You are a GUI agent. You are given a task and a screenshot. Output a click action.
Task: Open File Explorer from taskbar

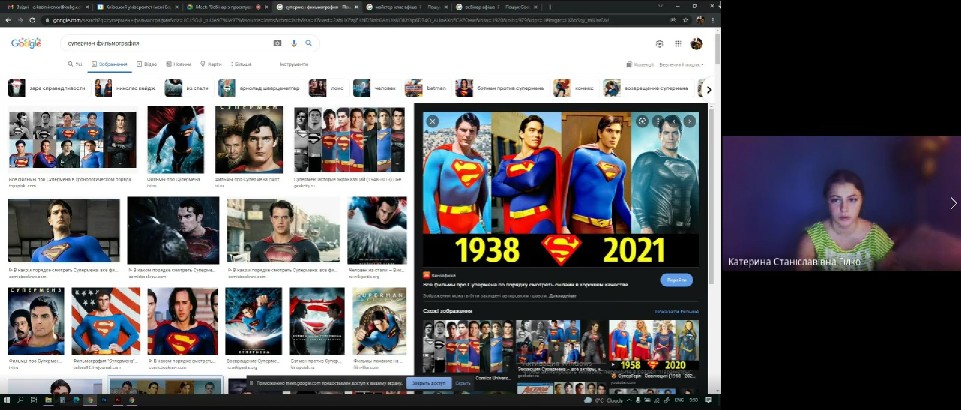pos(48,400)
